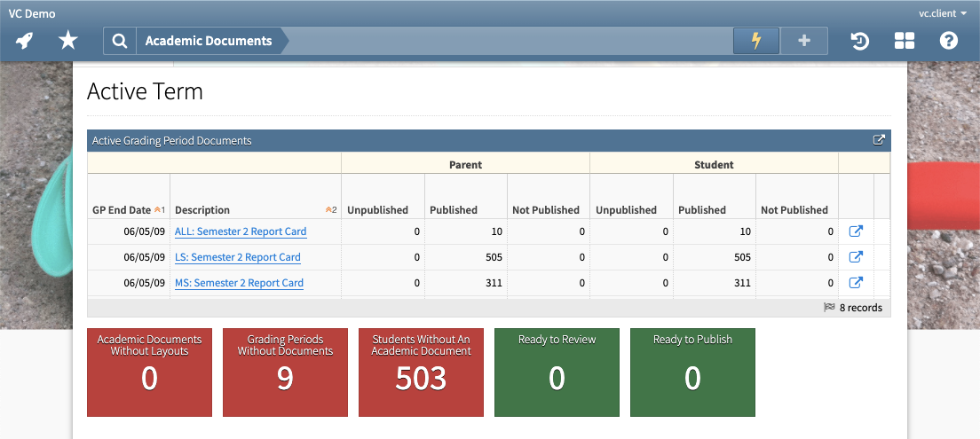Screen dimensions: 980x439
Task: Click the Student group column header
Action: [x=714, y=165]
